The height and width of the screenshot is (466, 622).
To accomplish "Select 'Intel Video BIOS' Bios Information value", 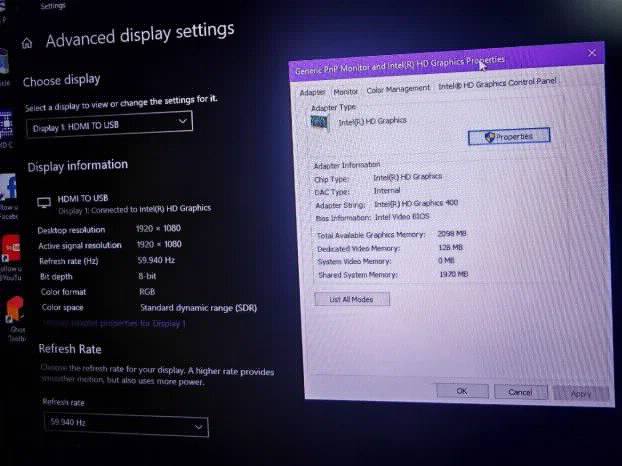I will coord(402,217).
